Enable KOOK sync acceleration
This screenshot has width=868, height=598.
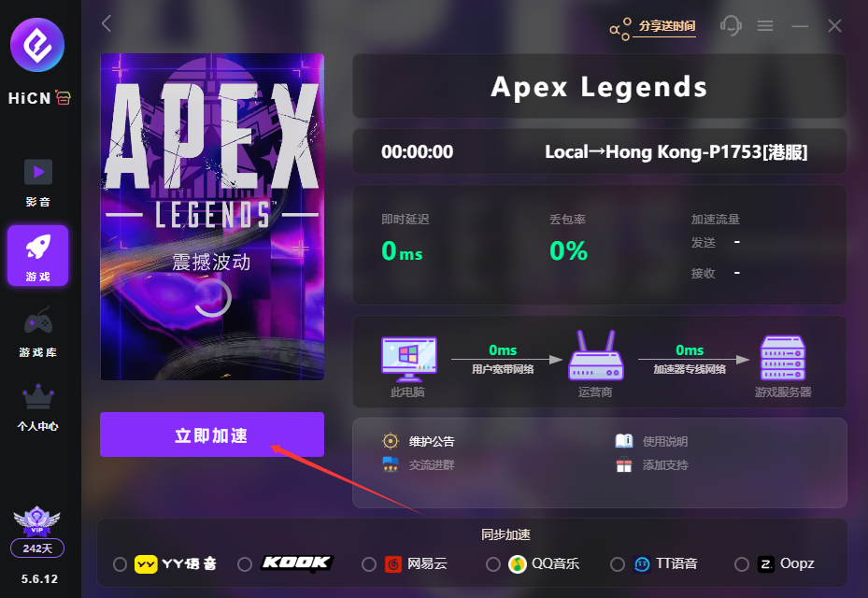coord(244,564)
